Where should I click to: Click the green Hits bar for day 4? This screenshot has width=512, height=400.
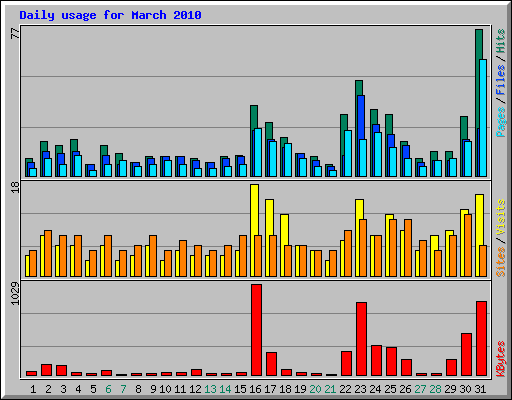(74, 145)
